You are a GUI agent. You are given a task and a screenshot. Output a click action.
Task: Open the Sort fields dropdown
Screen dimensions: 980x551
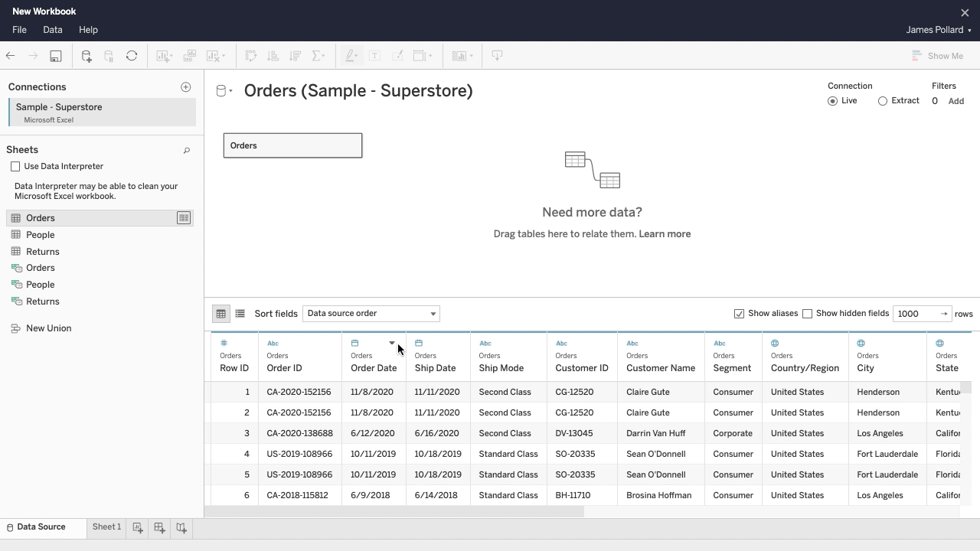pyautogui.click(x=371, y=314)
